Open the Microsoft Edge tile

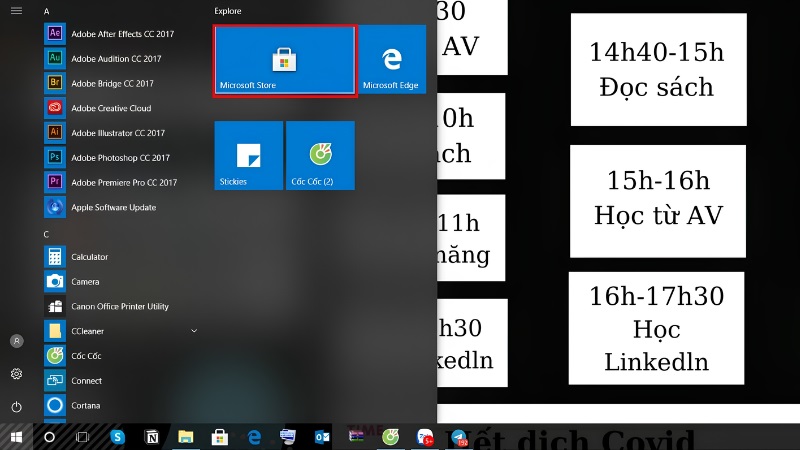point(392,60)
